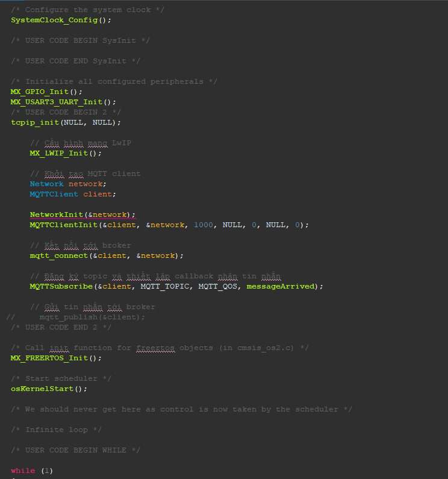
Task: Click the commented-out mqtt_publish(&client); line
Action: 76,317
